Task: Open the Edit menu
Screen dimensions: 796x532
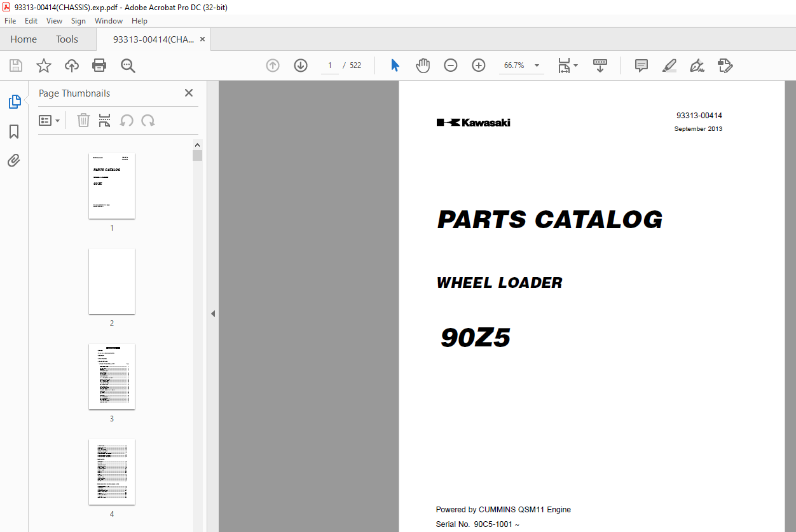Action: pyautogui.click(x=31, y=21)
